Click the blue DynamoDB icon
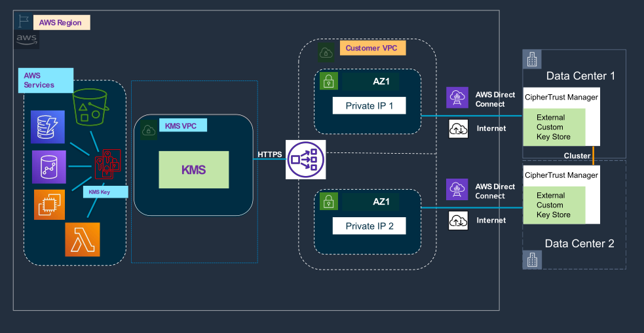The height and width of the screenshot is (333, 644). pyautogui.click(x=48, y=127)
